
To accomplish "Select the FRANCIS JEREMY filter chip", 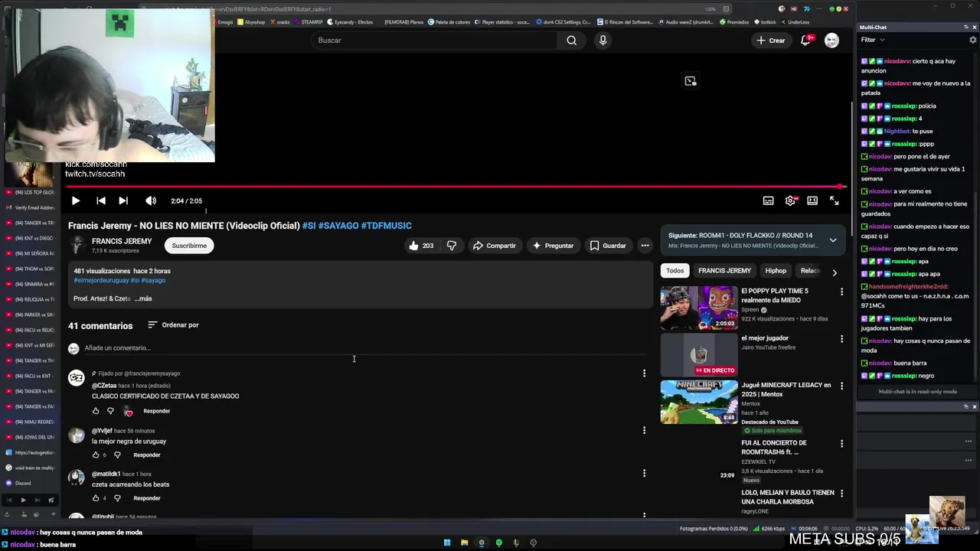I will click(x=724, y=271).
